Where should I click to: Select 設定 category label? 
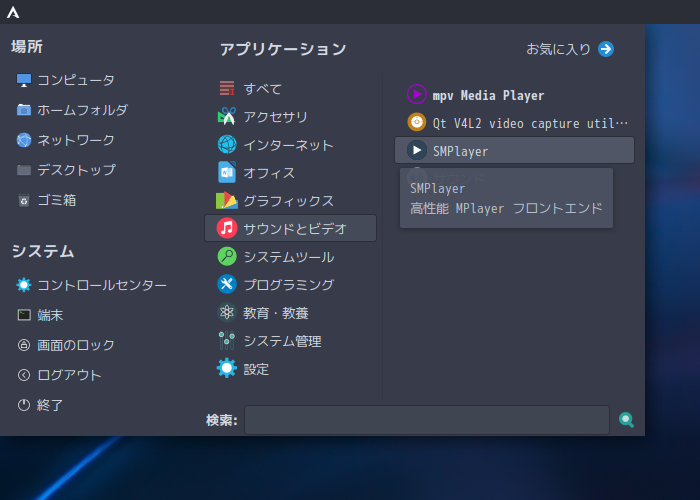point(256,369)
